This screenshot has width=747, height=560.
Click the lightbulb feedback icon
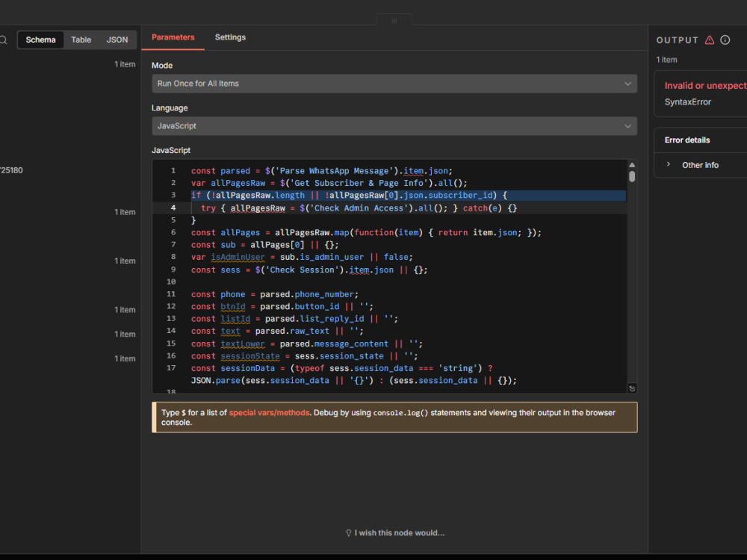[x=349, y=533]
